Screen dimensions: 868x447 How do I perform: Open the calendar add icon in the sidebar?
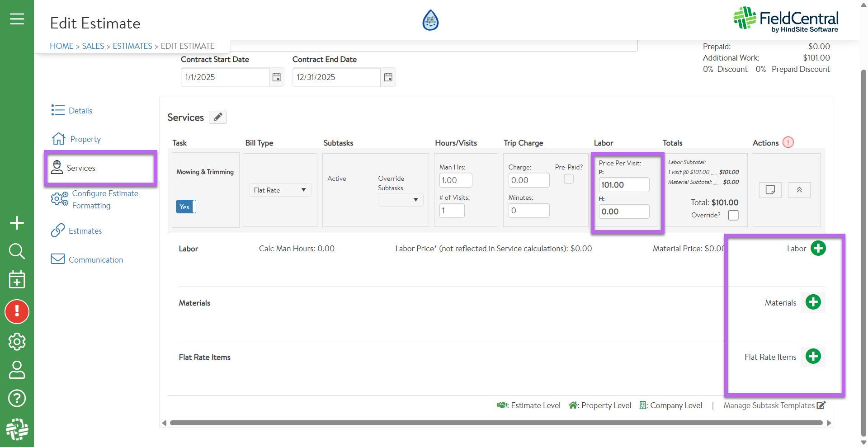[17, 280]
